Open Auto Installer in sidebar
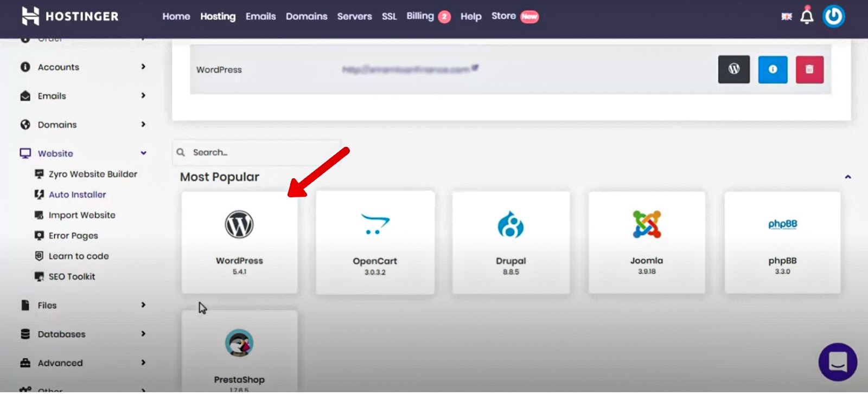 [77, 195]
